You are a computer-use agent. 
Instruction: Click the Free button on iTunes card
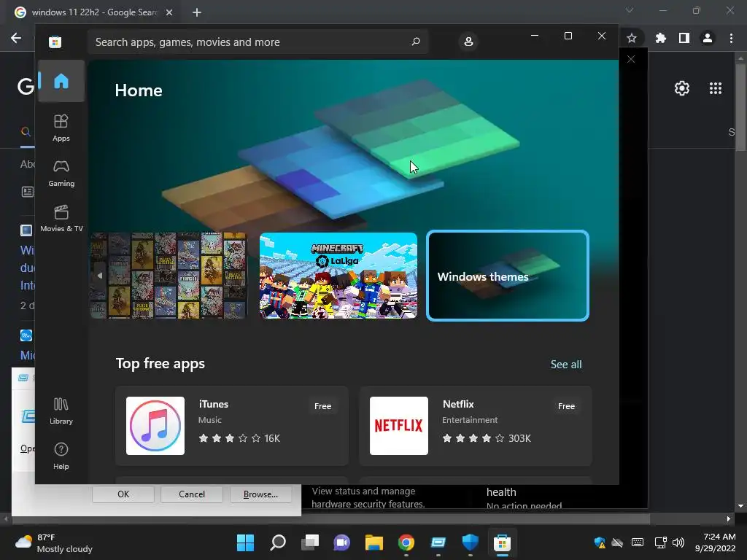click(322, 406)
